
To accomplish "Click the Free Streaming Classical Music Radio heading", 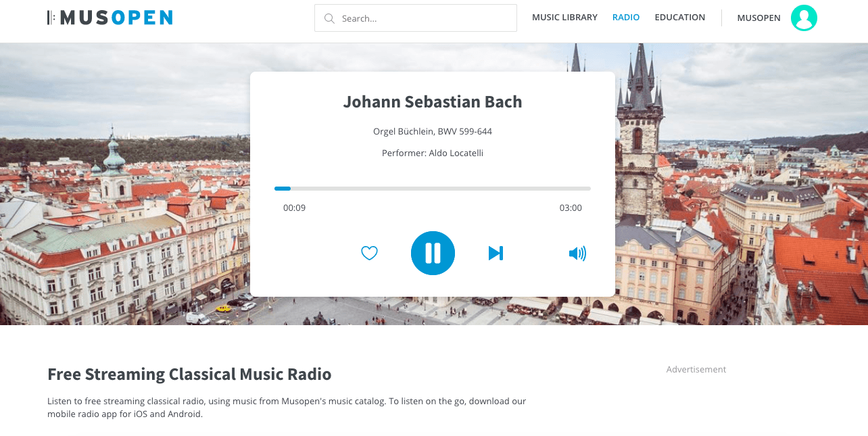I will pyautogui.click(x=189, y=374).
